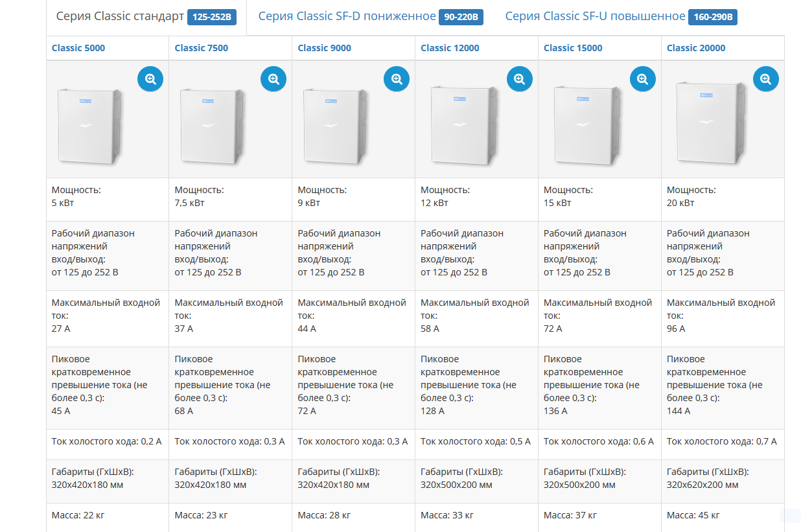
Task: Click the 90-220В voltage badge
Action: coord(461,17)
